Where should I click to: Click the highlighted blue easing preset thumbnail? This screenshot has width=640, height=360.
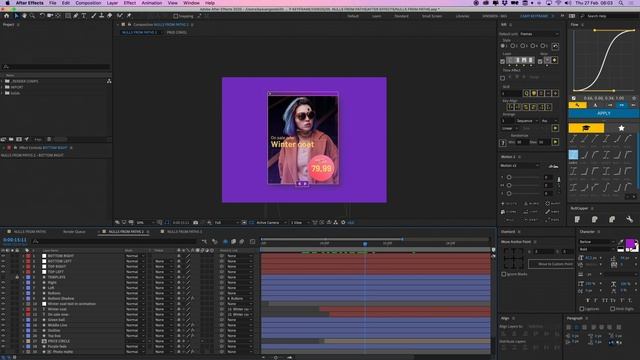tap(573, 155)
